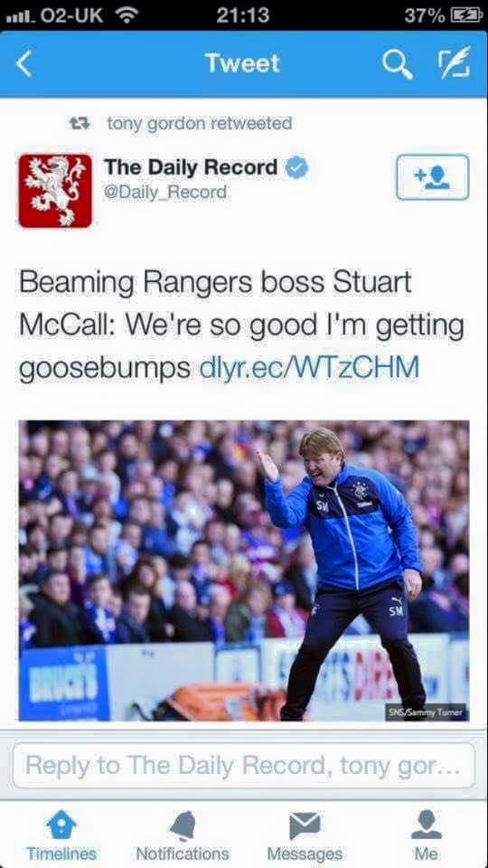The image size is (488, 868).
Task: View the Stuart McCall photo
Action: click(x=244, y=571)
